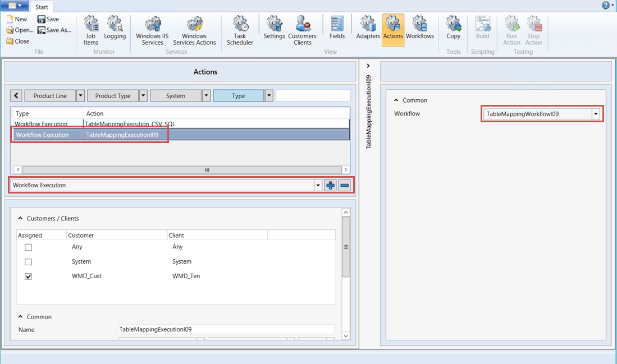
Task: Select the Adapters icon
Action: [368, 29]
